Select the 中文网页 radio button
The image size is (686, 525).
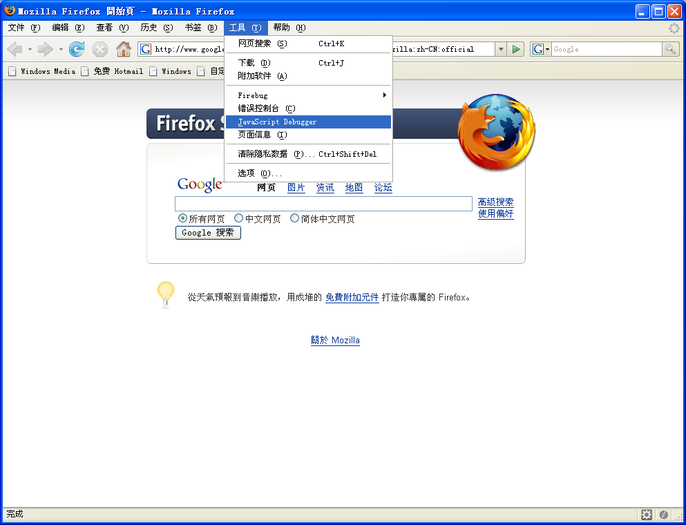(x=238, y=218)
